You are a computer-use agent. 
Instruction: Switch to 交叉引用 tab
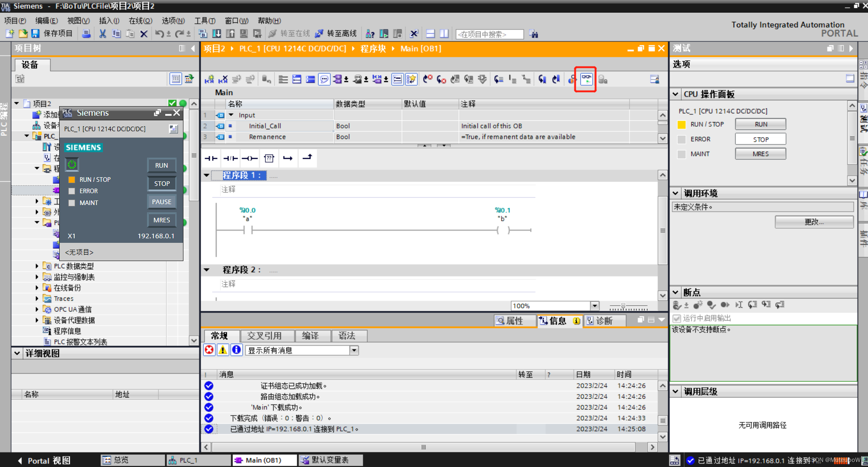click(x=267, y=336)
